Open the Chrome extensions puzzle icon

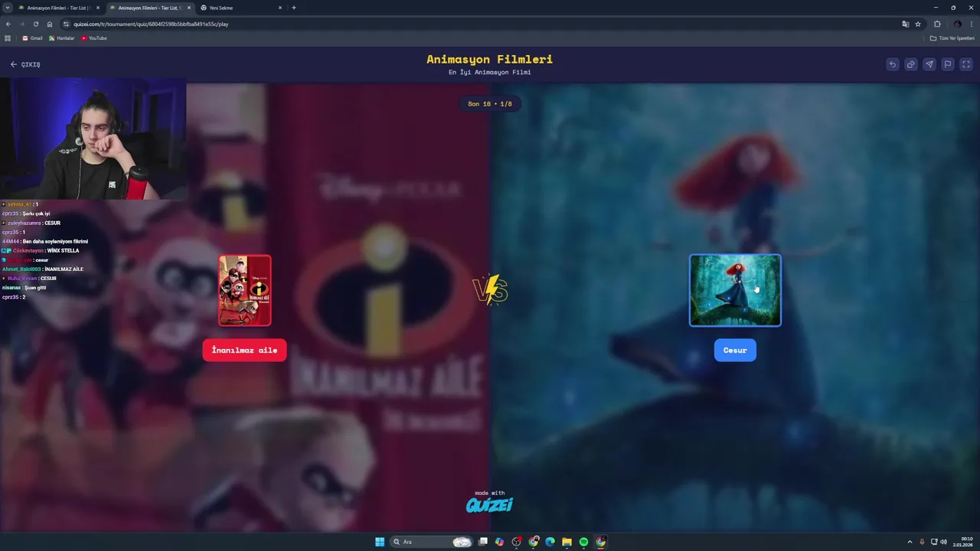tap(937, 24)
